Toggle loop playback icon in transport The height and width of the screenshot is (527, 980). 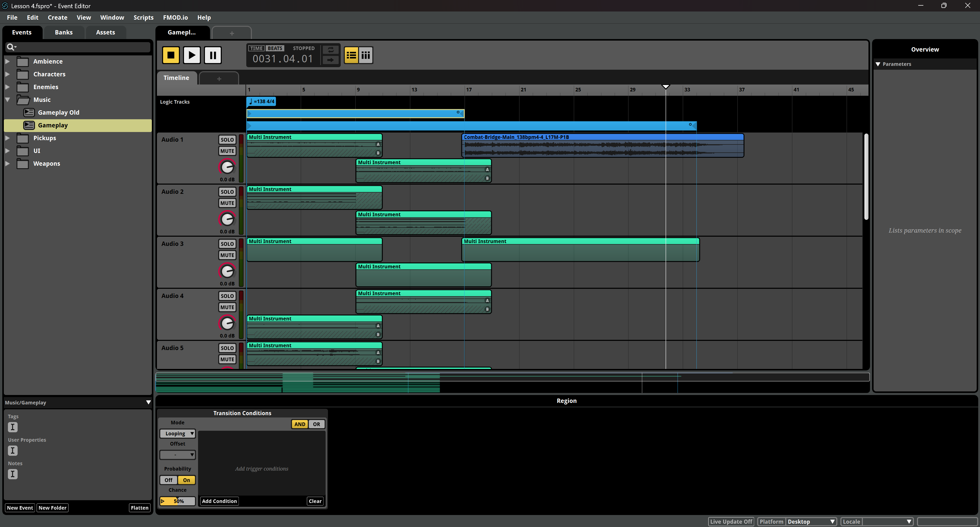(330, 50)
